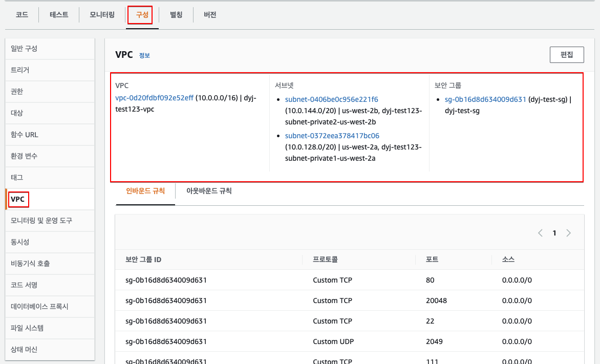Viewport: 600px width, 364px height.
Task: Open 파일 시스템 in the sidebar
Action: click(27, 328)
